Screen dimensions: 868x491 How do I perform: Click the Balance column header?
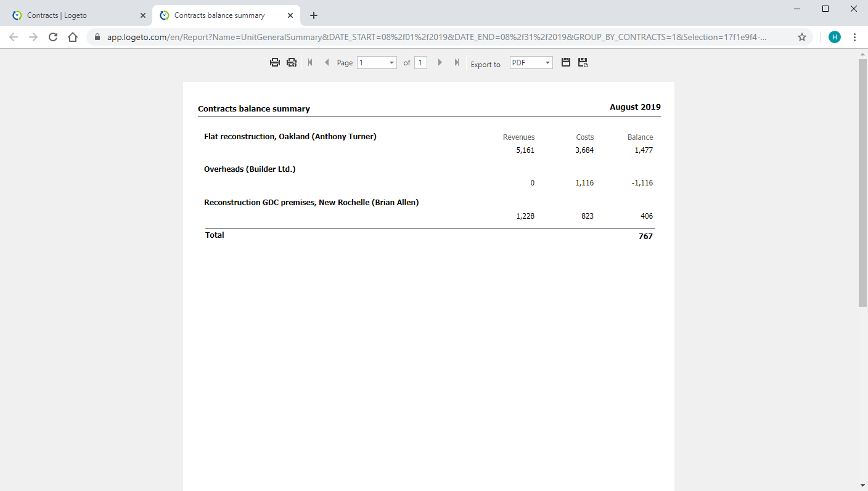coord(640,137)
